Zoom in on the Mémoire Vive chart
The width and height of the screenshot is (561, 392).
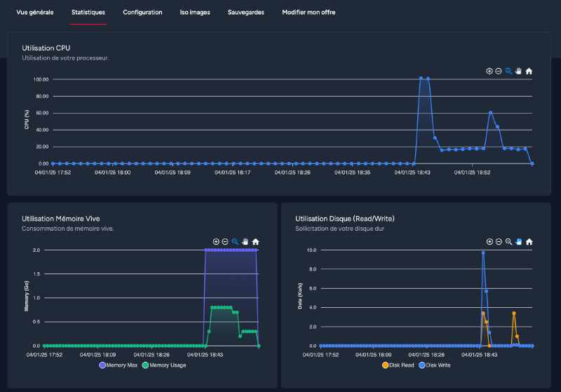tap(216, 241)
